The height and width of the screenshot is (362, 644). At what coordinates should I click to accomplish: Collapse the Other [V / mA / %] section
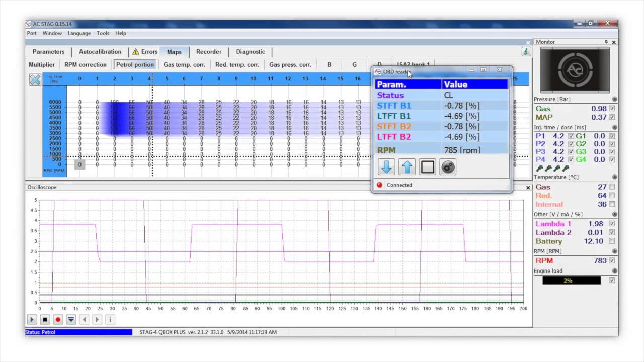click(614, 214)
